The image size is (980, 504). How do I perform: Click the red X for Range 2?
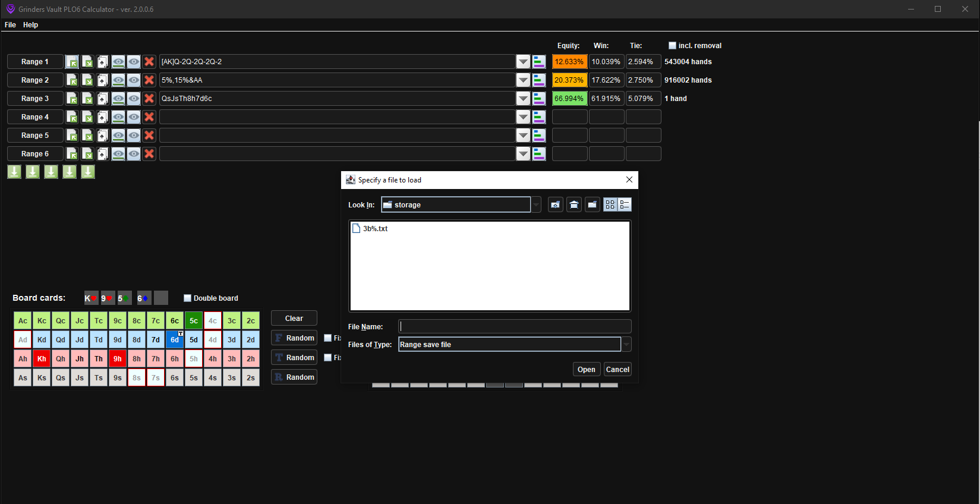(x=149, y=80)
